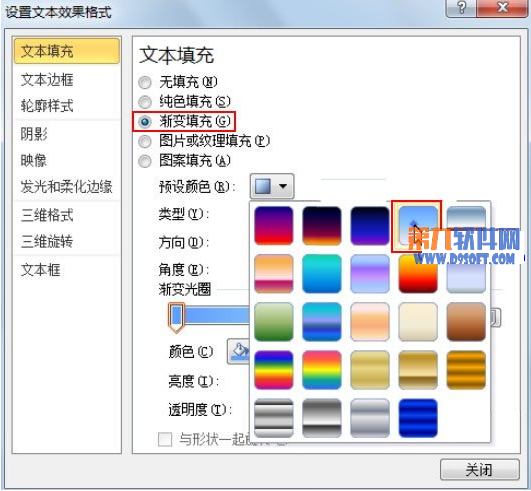Open the 三维旋转 category

(x=47, y=241)
